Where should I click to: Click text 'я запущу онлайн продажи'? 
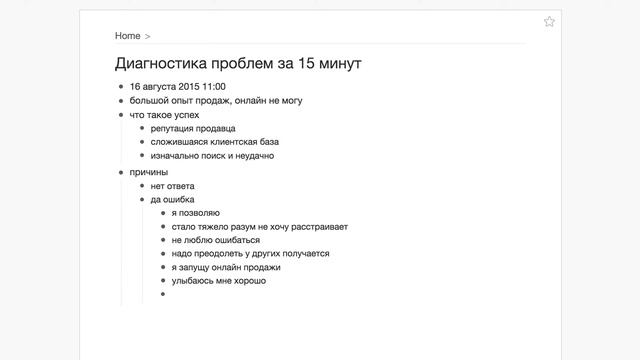[226, 267]
